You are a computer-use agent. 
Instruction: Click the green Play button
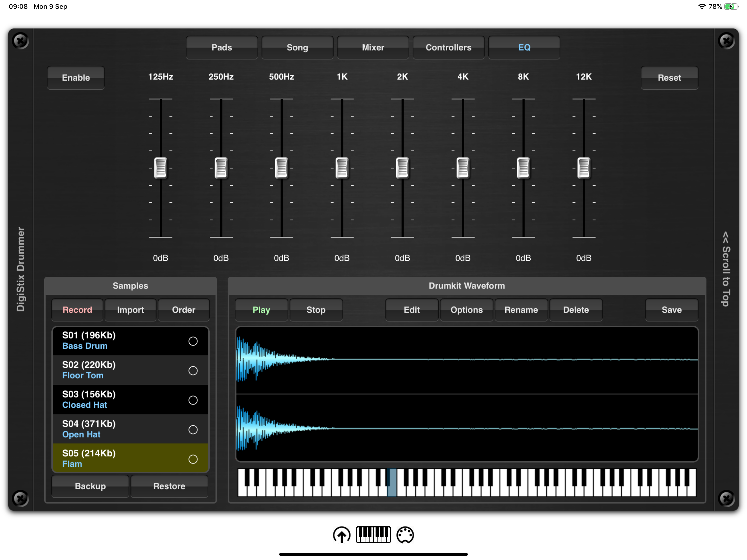coord(261,310)
